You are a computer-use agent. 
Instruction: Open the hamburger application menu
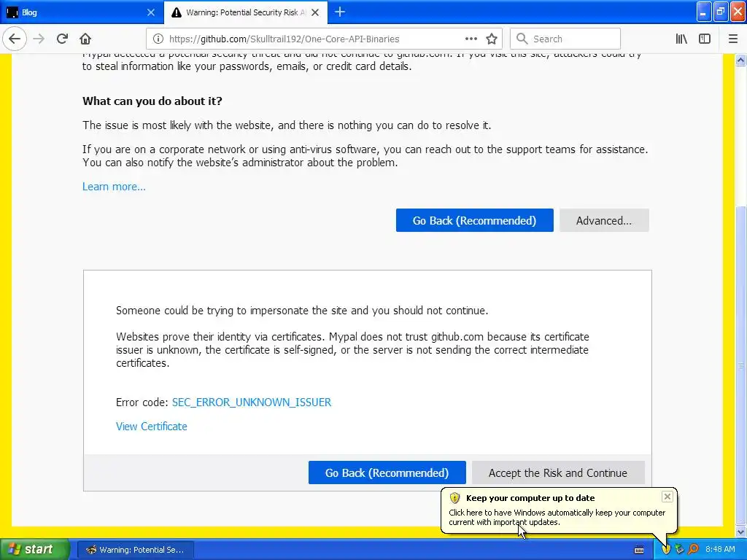click(x=732, y=39)
